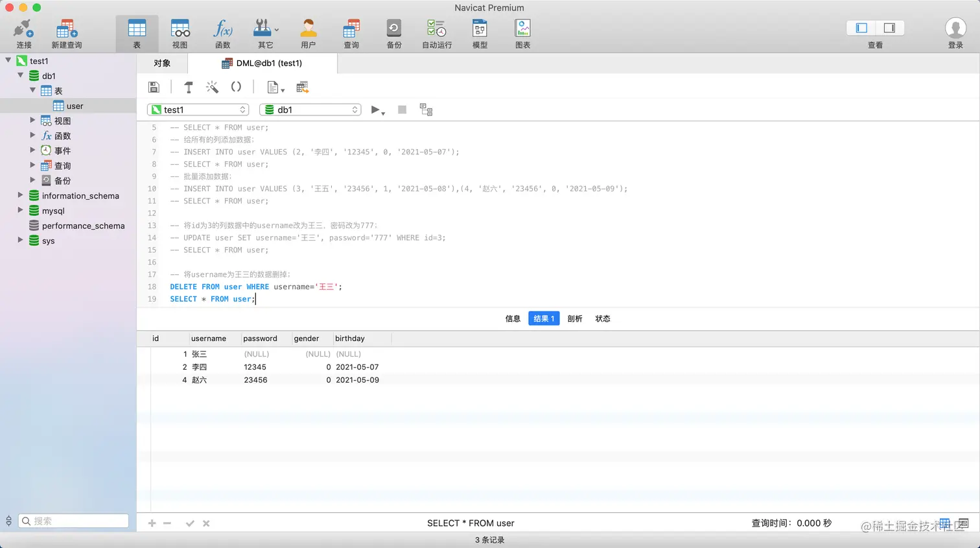Screen dimensions: 980x548
Task: Expand the 事件 events tree node
Action: tap(33, 150)
